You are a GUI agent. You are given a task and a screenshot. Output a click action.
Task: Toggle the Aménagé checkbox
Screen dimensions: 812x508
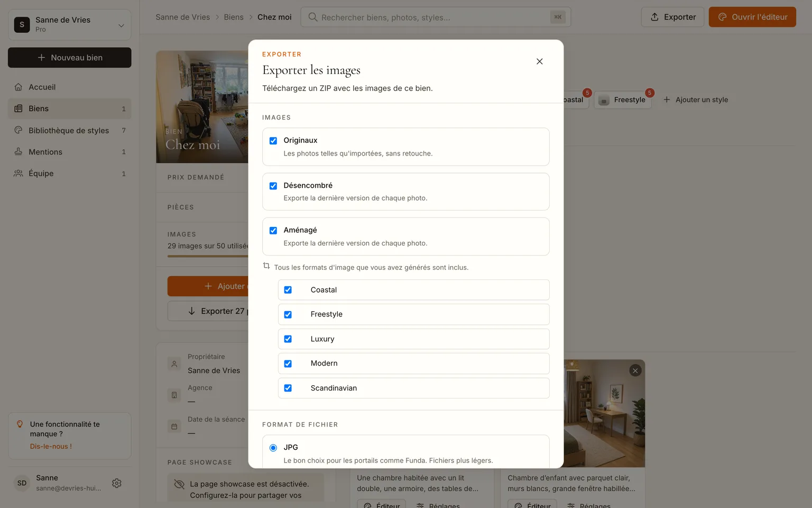pos(273,231)
